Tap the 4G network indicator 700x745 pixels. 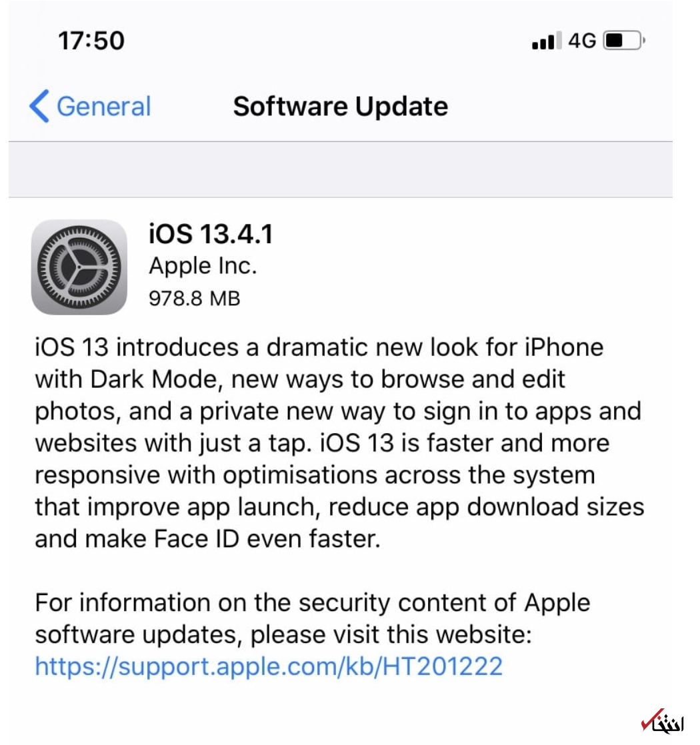point(582,41)
